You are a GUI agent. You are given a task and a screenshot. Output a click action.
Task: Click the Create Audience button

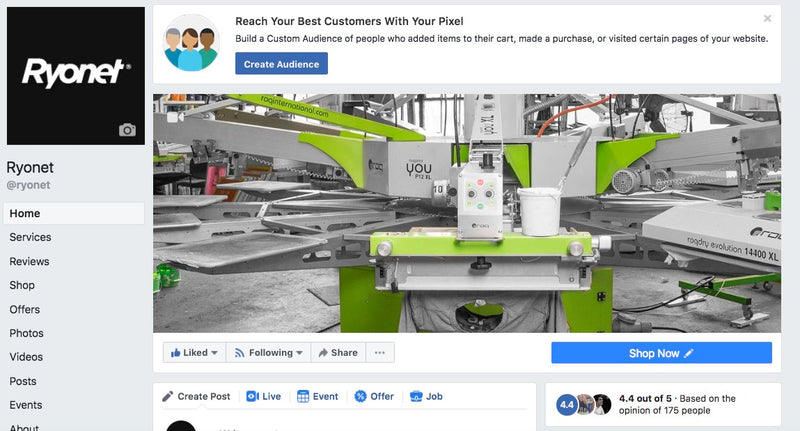click(281, 64)
